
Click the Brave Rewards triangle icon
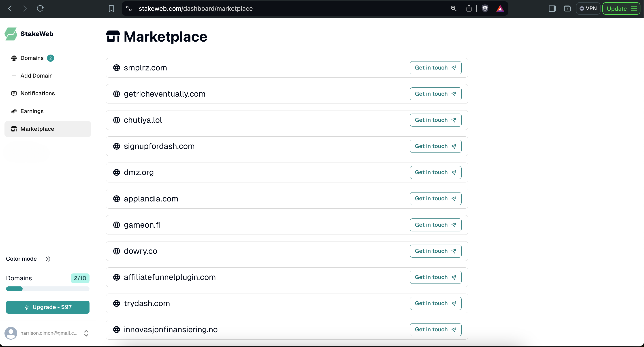[500, 8]
